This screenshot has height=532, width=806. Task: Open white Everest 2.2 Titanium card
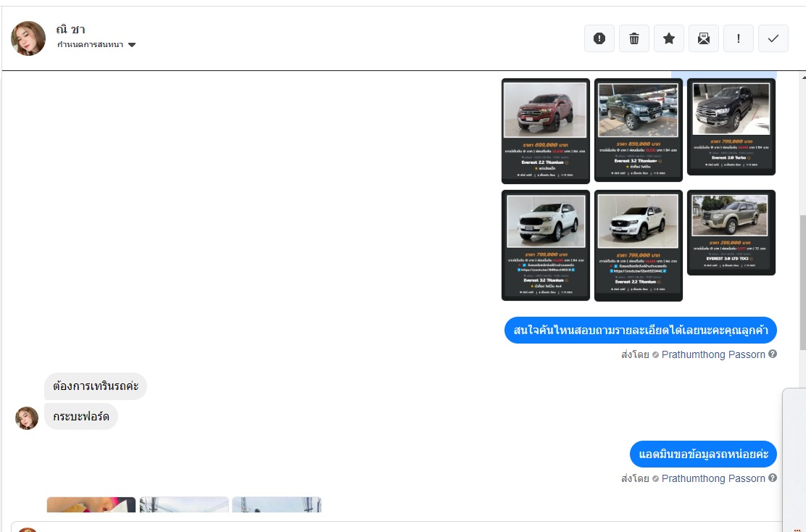tap(639, 246)
